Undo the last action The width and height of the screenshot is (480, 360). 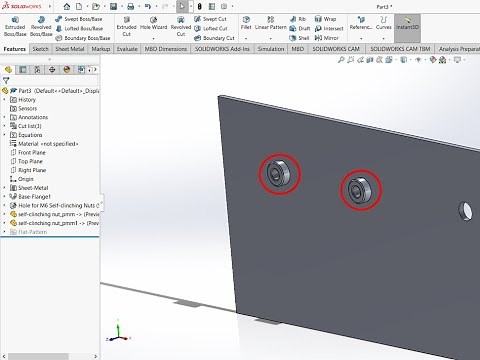148,6
